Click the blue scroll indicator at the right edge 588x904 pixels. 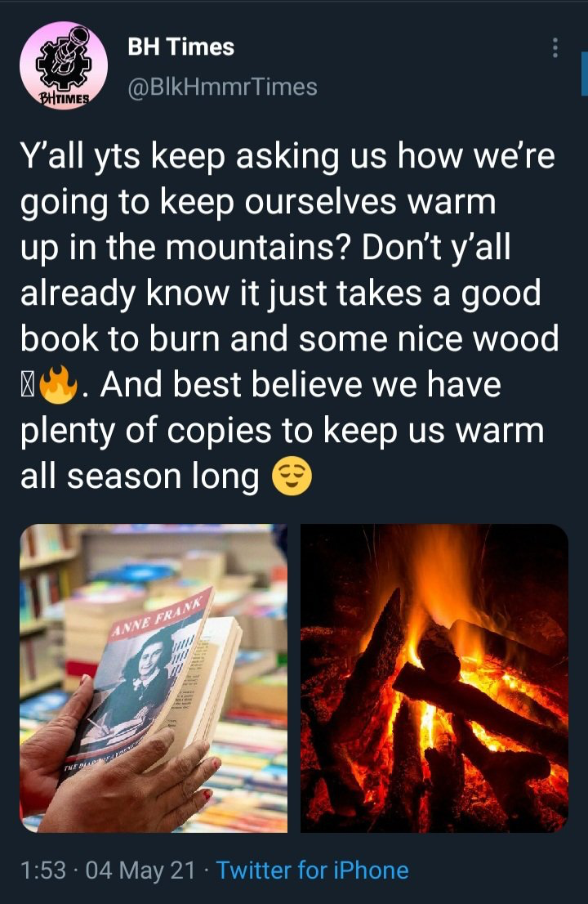pyautogui.click(x=585, y=74)
